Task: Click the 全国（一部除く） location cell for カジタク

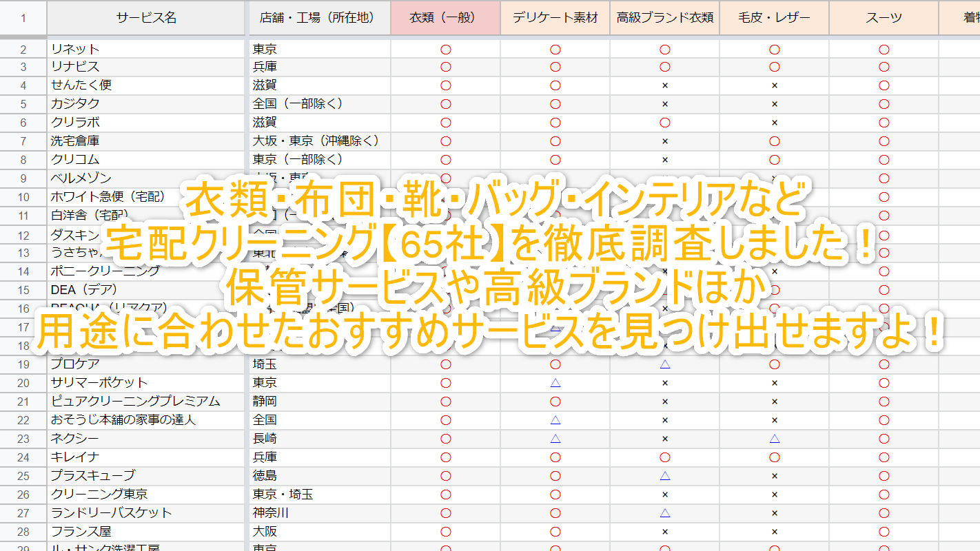Action: [320, 104]
